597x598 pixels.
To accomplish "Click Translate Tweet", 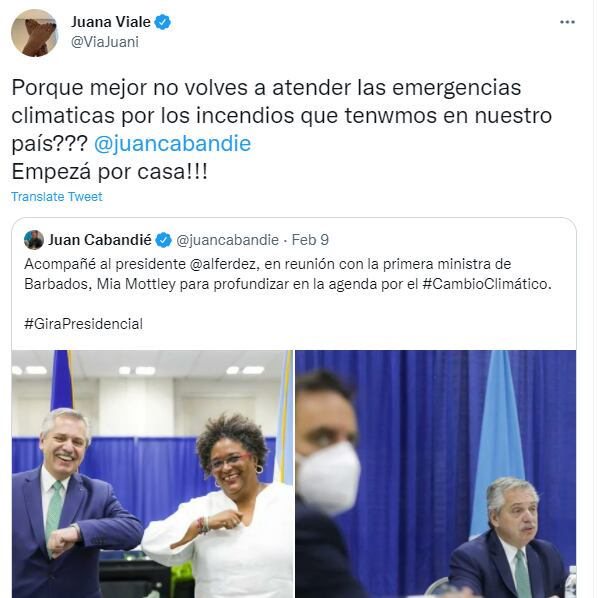I will 57,197.
